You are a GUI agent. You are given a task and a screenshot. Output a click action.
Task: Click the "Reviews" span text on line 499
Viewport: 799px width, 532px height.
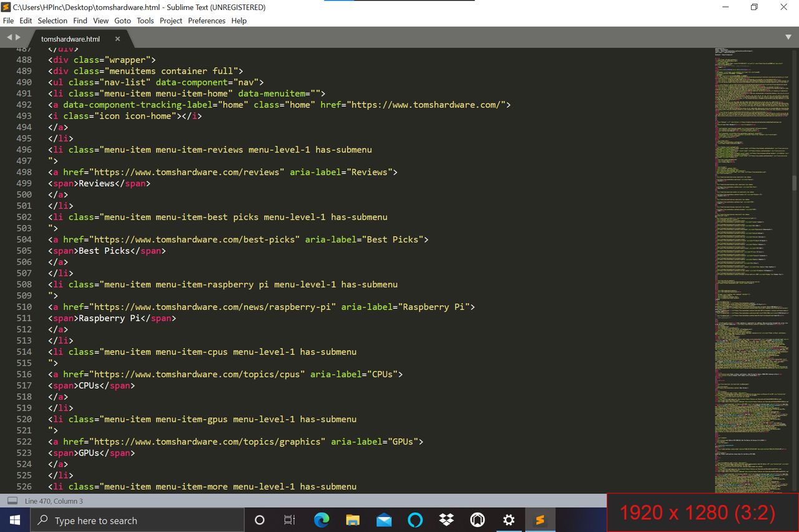coord(96,183)
